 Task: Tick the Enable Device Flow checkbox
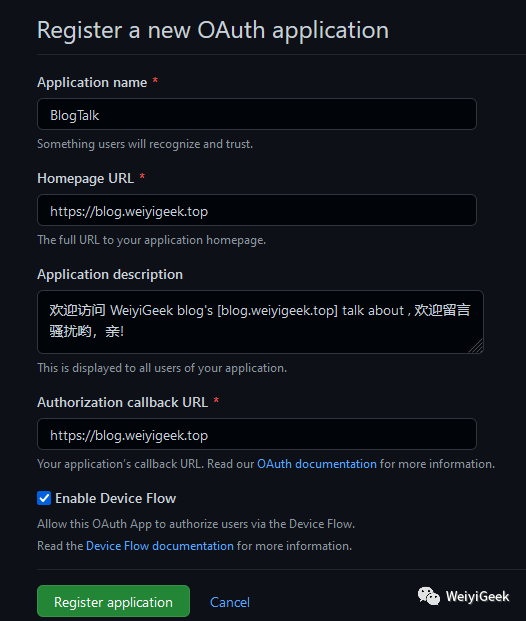point(44,498)
